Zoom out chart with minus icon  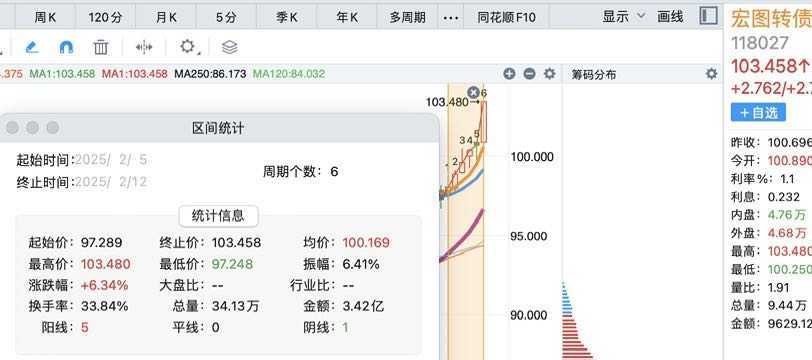pyautogui.click(x=529, y=74)
